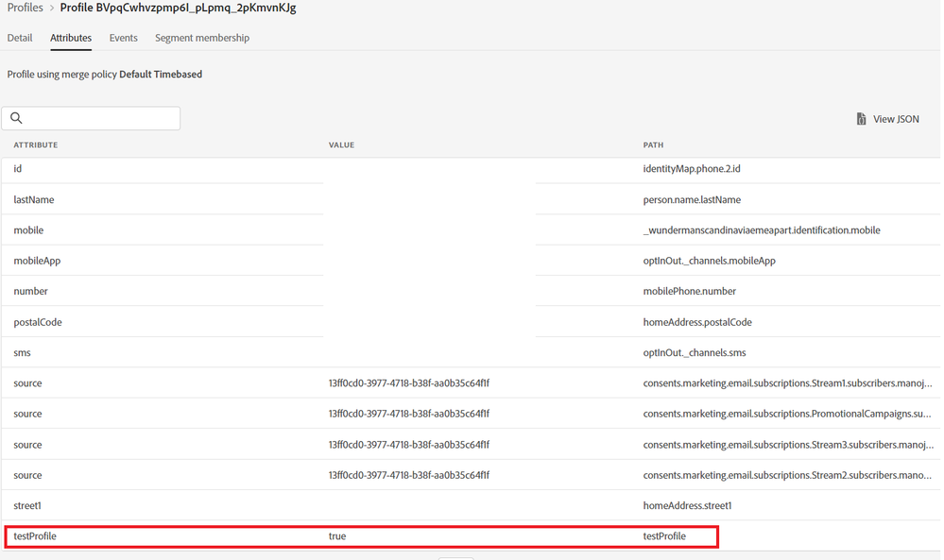Click the search magnifier icon

coord(16,118)
